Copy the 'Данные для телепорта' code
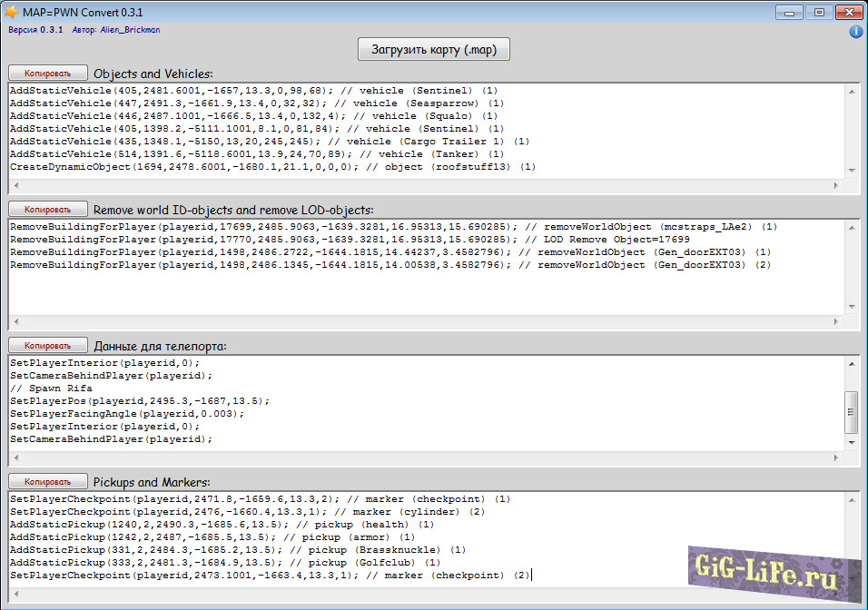The width and height of the screenshot is (868, 610). [48, 345]
